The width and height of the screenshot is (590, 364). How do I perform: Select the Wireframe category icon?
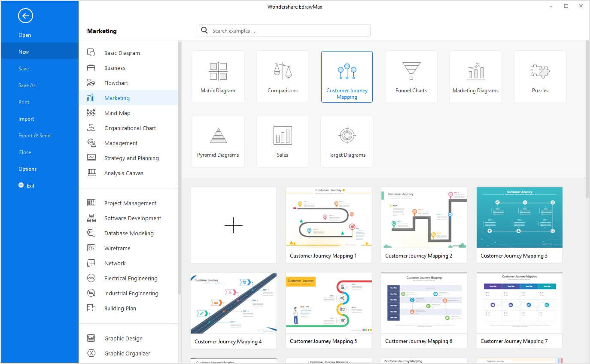pyautogui.click(x=91, y=248)
